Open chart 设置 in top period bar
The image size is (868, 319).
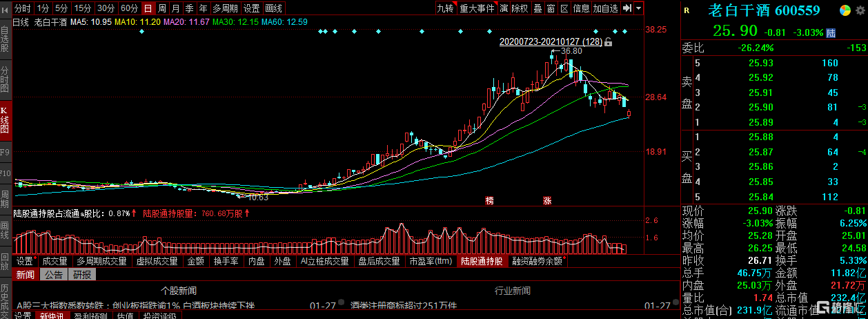point(252,8)
